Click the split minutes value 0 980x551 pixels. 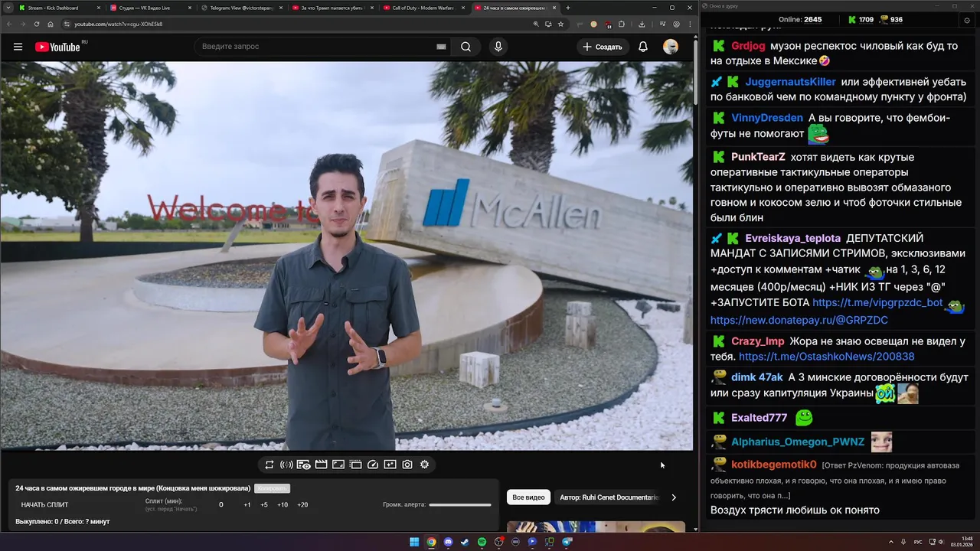(x=221, y=505)
